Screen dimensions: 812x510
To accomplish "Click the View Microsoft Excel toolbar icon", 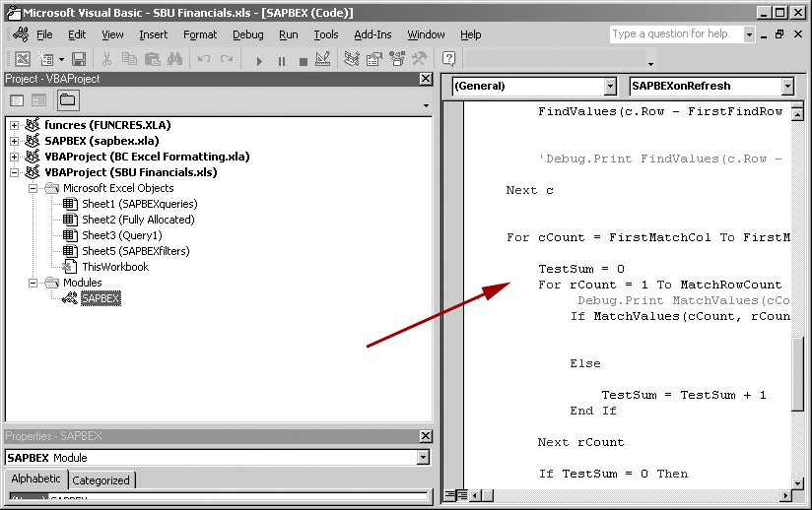I will pyautogui.click(x=23, y=59).
